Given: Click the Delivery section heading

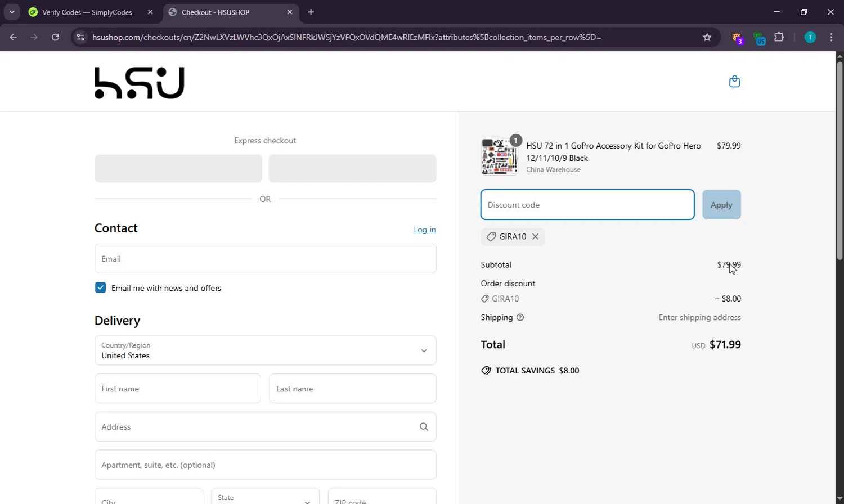Looking at the screenshot, I should point(117,321).
